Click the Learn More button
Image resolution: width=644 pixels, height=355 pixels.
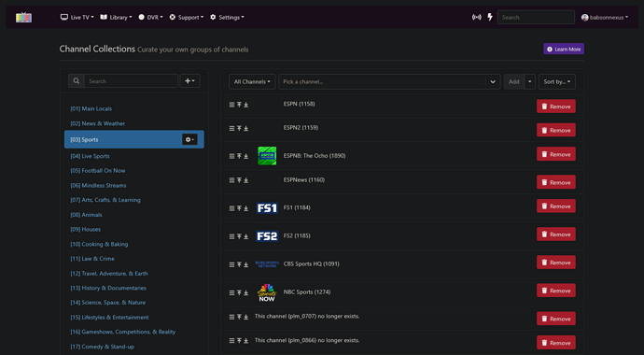[x=564, y=49]
